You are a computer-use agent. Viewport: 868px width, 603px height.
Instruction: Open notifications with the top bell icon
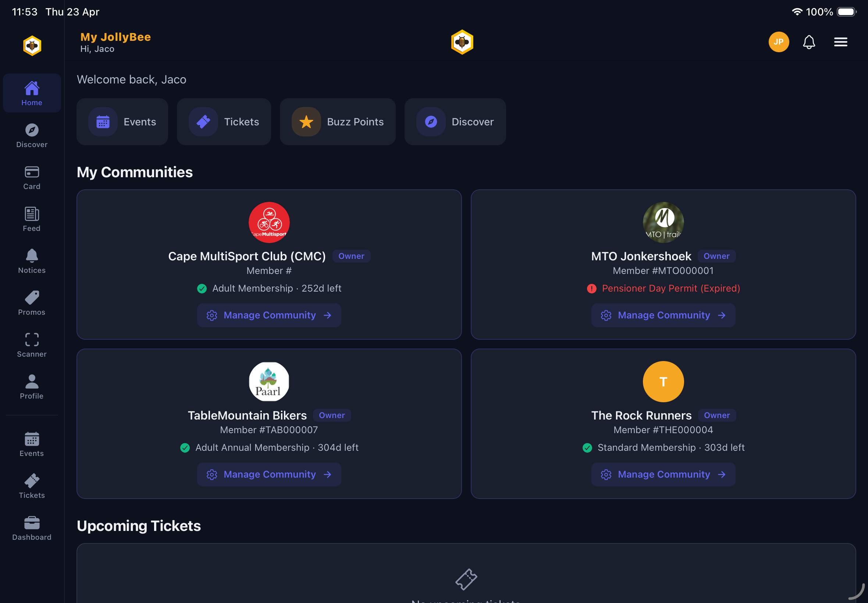tap(809, 42)
